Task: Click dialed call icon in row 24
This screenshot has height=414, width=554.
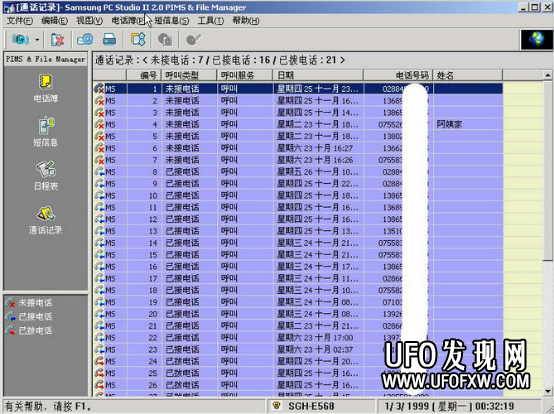Action: 99,361
